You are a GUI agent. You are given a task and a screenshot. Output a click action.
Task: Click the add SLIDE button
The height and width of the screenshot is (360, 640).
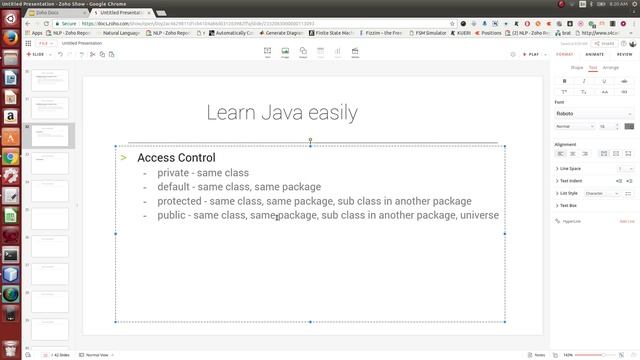[x=36, y=54]
